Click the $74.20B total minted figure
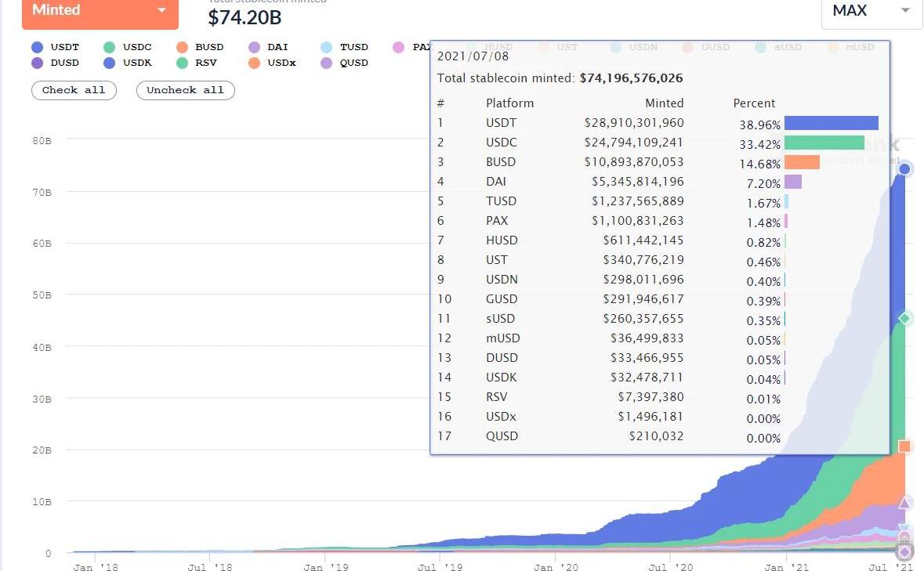Screen dimensions: 924x571 click(245, 18)
